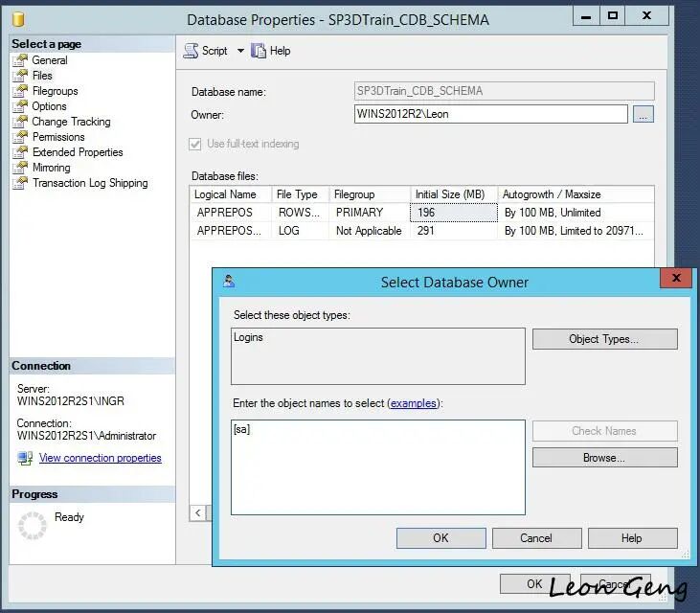
Task: Click the Help toolbar icon
Action: 258,51
